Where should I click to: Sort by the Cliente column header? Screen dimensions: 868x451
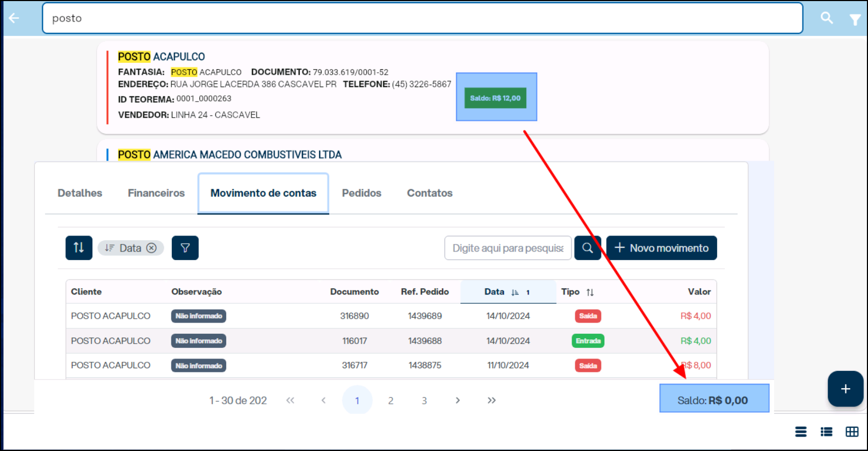[86, 291]
